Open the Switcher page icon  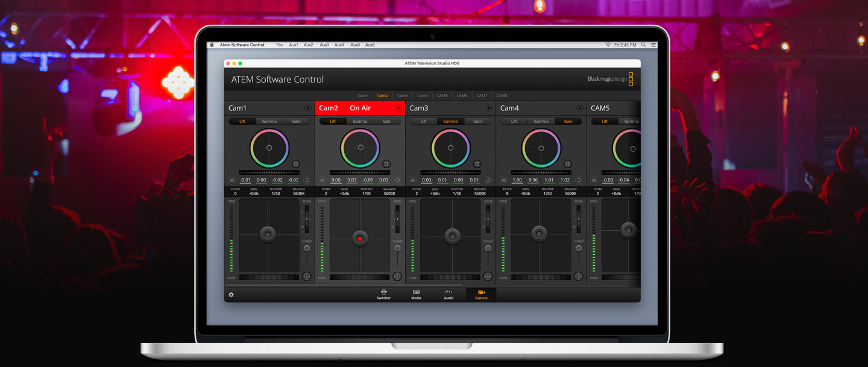[383, 294]
